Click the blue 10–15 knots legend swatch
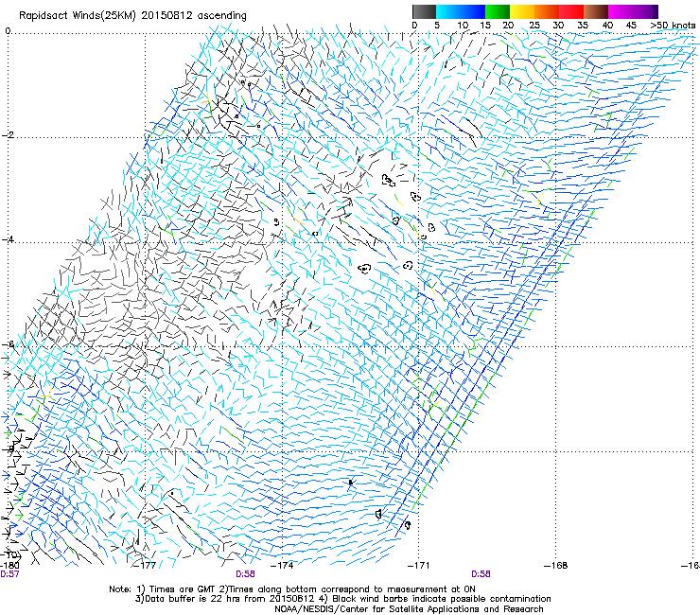This screenshot has width=700, height=615. click(473, 11)
